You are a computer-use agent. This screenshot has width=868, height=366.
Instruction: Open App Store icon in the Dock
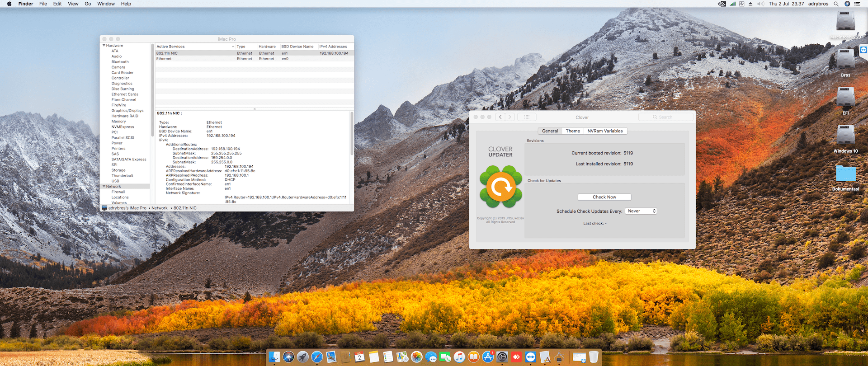488,357
